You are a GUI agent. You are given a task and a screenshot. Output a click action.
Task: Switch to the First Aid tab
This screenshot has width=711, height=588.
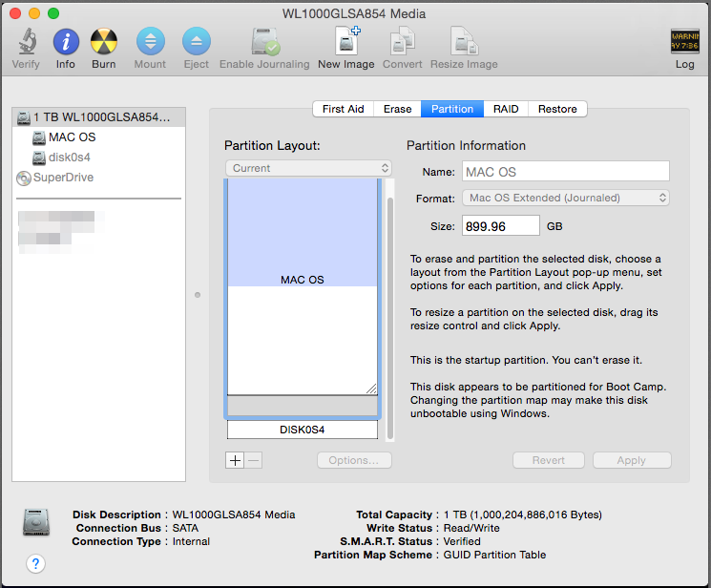point(343,109)
